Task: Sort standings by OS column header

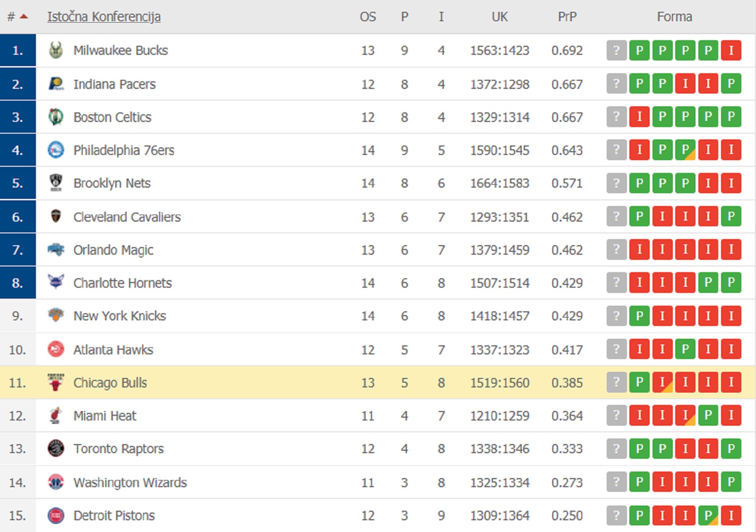Action: (368, 17)
